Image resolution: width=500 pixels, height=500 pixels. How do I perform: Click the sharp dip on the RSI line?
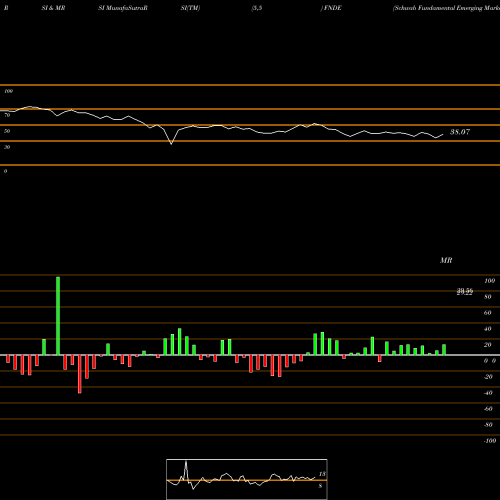[x=171, y=143]
